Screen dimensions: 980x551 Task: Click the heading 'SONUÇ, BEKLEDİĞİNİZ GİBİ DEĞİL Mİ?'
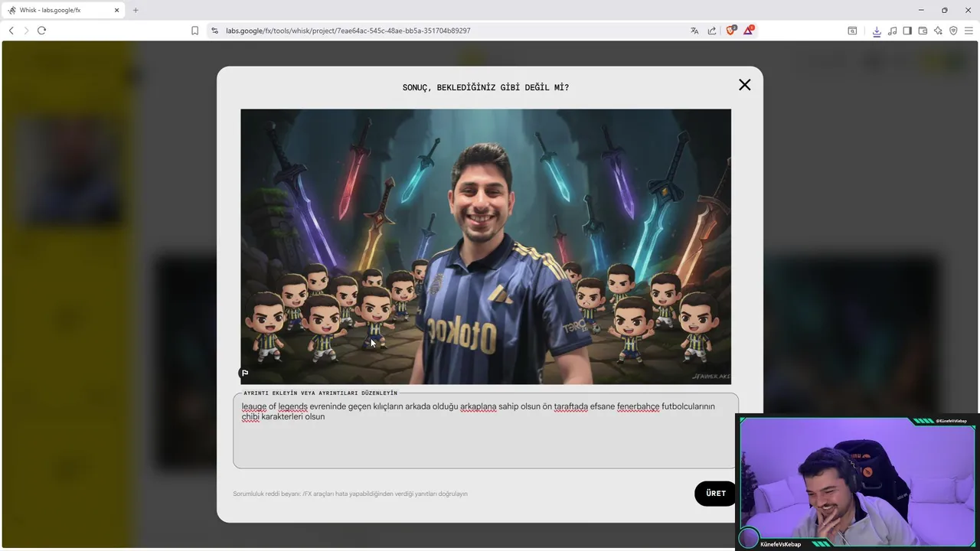(485, 87)
